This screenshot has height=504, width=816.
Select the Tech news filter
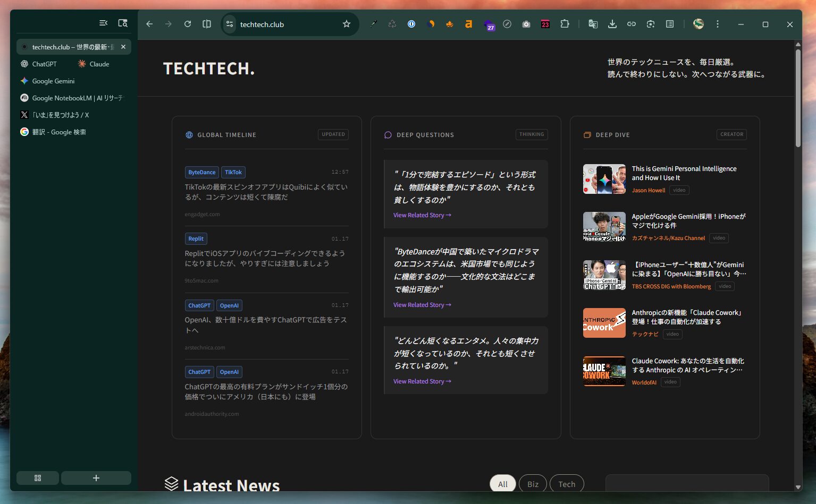567,484
